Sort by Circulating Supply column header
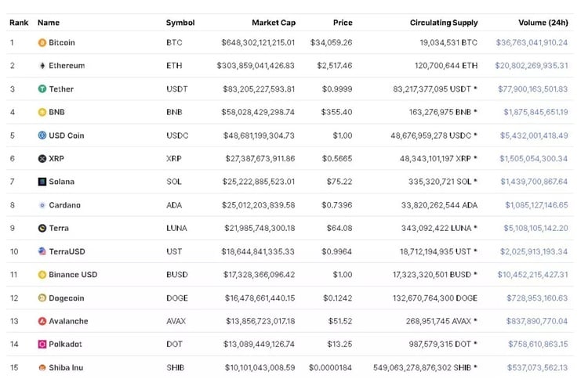 coord(444,23)
